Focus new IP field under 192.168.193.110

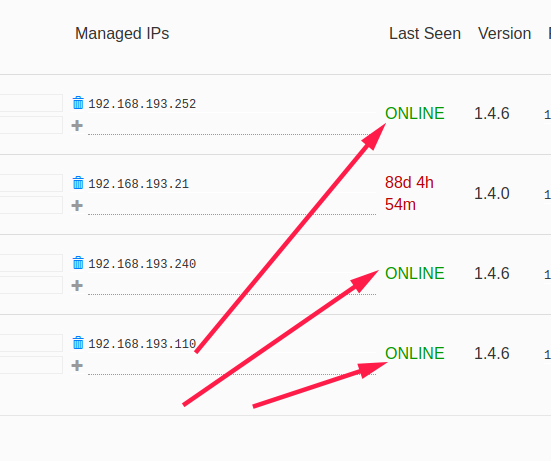point(232,366)
